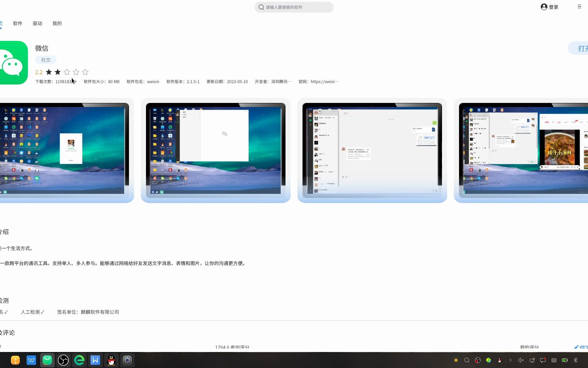The width and height of the screenshot is (588, 368).
Task: Click the search magnifier tray icon
Action: tap(467, 360)
